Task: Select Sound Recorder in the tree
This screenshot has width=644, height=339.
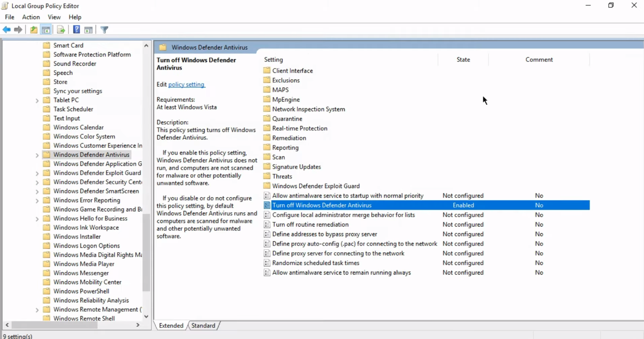Action: click(x=74, y=64)
